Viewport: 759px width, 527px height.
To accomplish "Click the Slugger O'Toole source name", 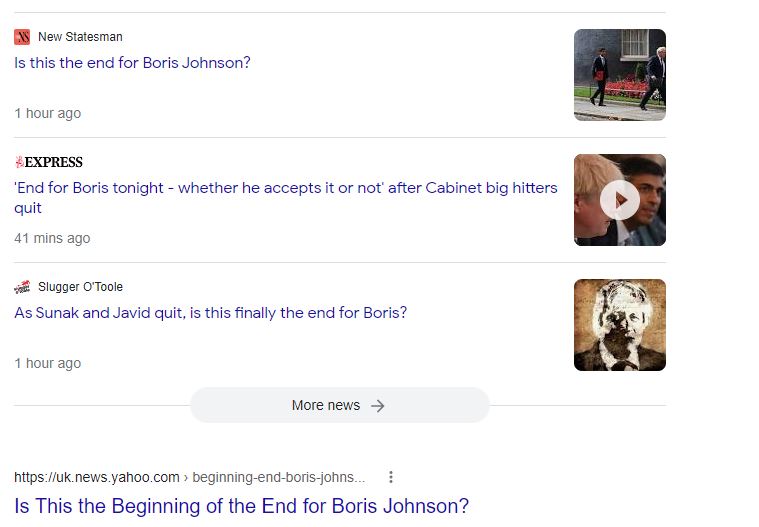I will pyautogui.click(x=80, y=287).
